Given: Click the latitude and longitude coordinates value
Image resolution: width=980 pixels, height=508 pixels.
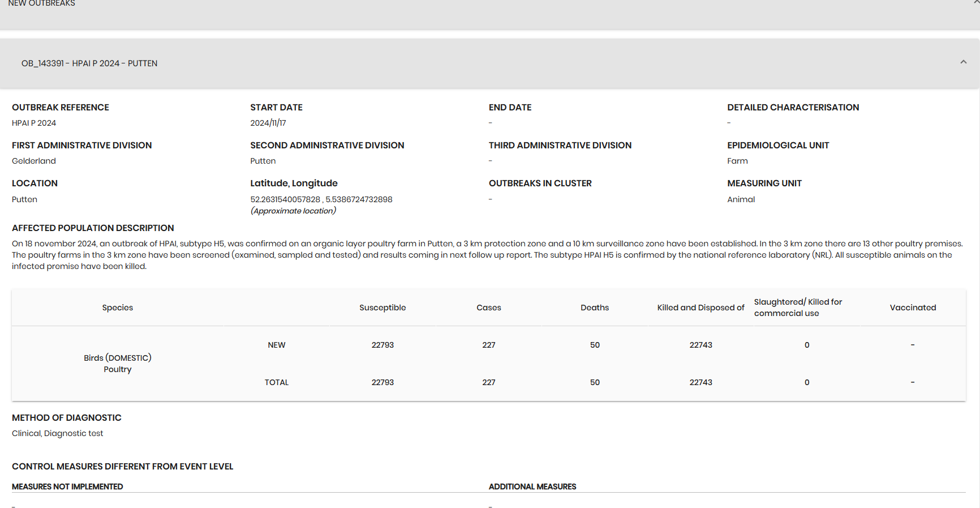Looking at the screenshot, I should pyautogui.click(x=321, y=199).
